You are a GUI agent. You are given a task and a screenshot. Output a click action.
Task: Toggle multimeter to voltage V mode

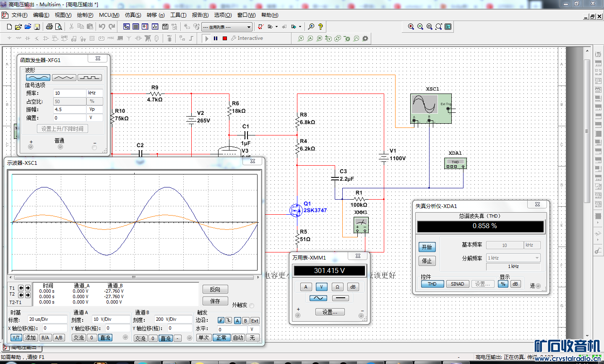coord(321,287)
